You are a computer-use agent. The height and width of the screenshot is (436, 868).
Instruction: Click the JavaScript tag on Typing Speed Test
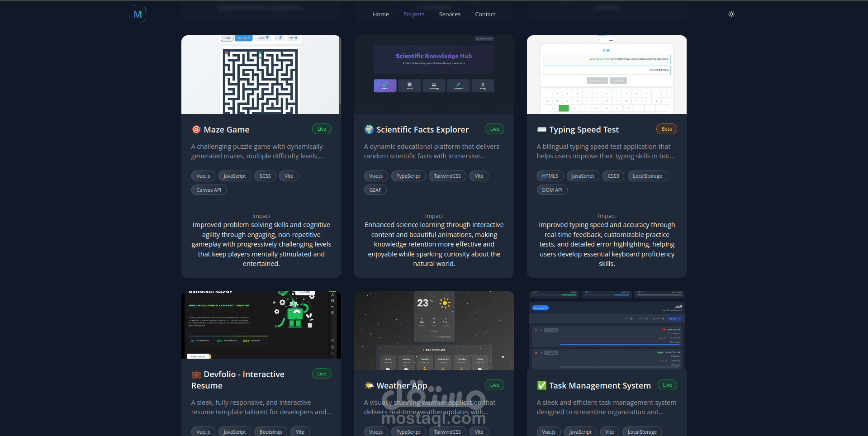click(583, 176)
